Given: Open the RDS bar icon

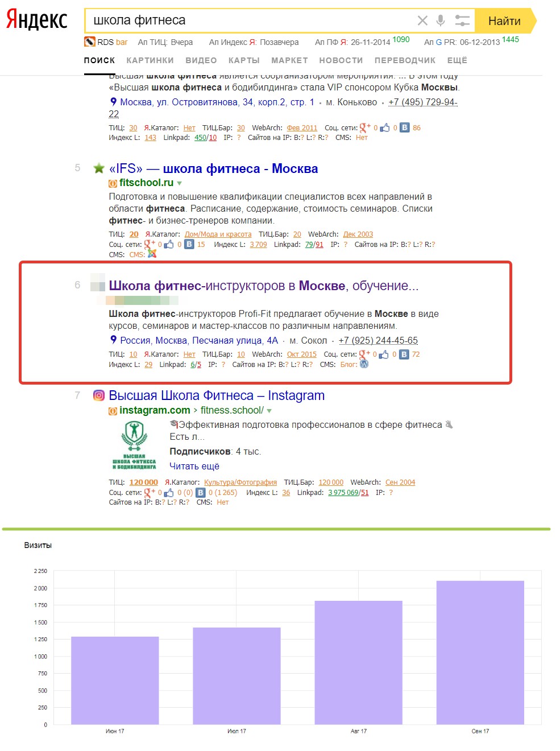Looking at the screenshot, I should coord(89,42).
